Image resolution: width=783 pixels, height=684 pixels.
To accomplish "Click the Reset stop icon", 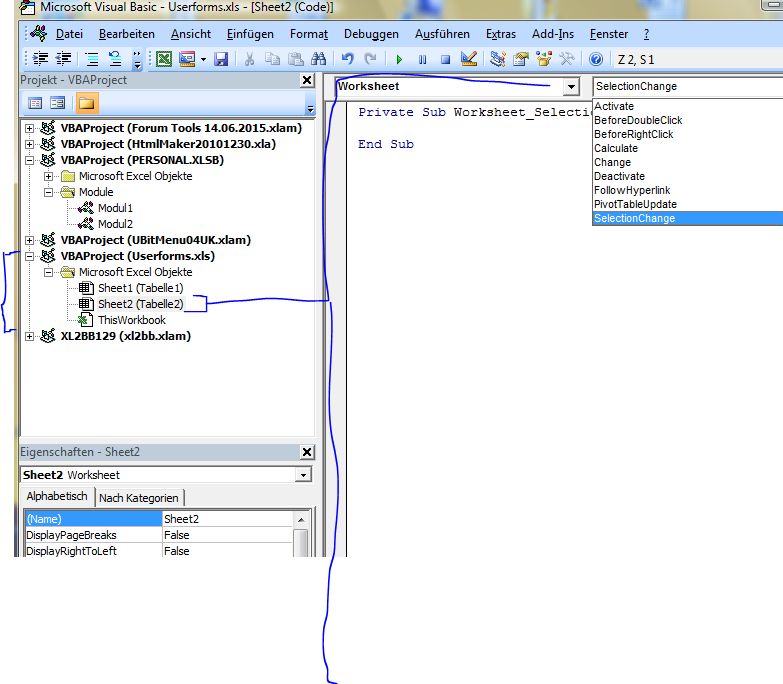I will [x=445, y=59].
